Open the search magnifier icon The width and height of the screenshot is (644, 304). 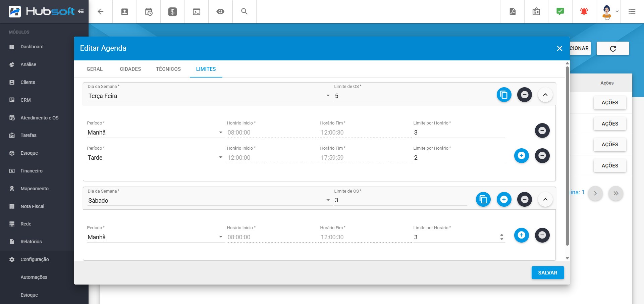pos(245,11)
